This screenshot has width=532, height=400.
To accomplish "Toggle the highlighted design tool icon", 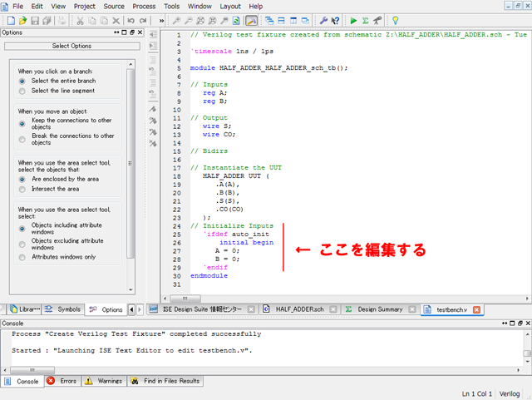I will tap(251, 21).
